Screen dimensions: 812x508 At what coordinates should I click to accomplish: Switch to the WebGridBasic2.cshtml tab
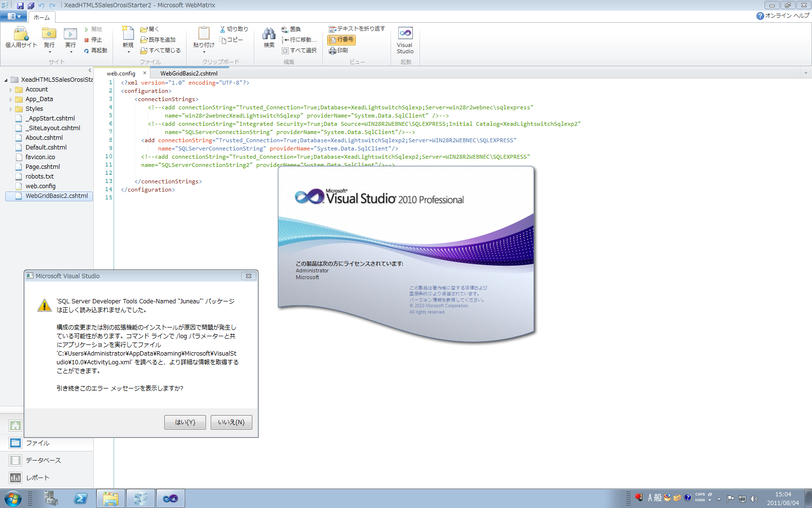189,74
